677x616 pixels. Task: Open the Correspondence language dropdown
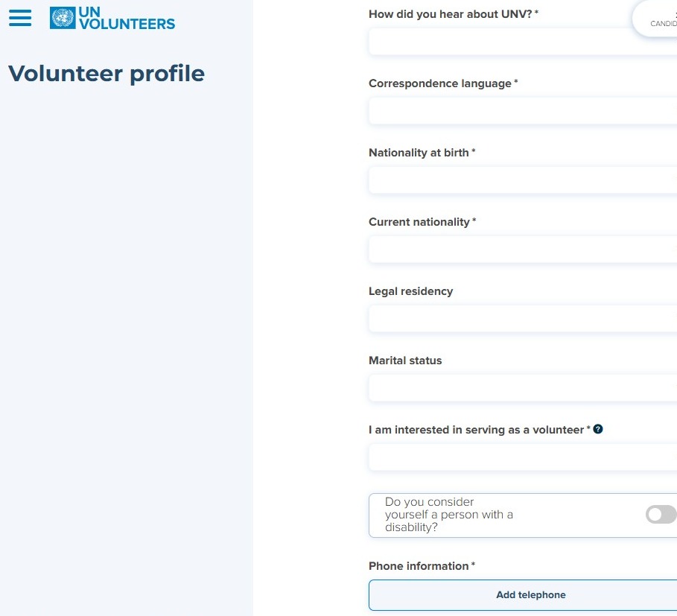pyautogui.click(x=522, y=111)
